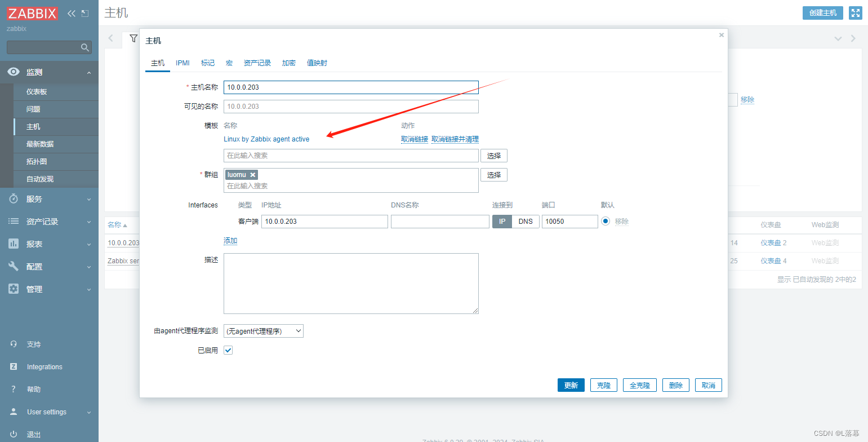This screenshot has height=442, width=868.
Task: Click the Z icon beside Integrations
Action: 14,366
